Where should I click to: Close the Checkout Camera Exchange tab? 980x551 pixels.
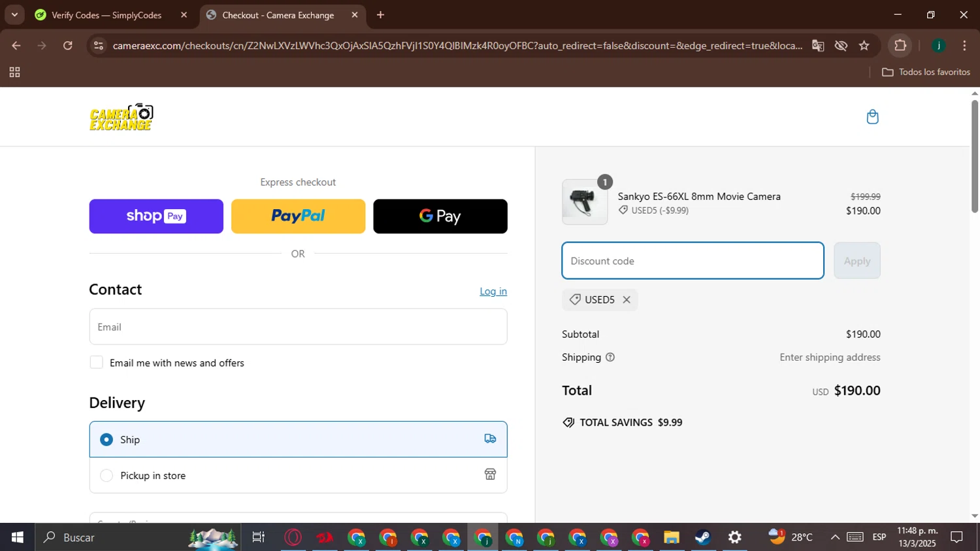[x=355, y=15]
